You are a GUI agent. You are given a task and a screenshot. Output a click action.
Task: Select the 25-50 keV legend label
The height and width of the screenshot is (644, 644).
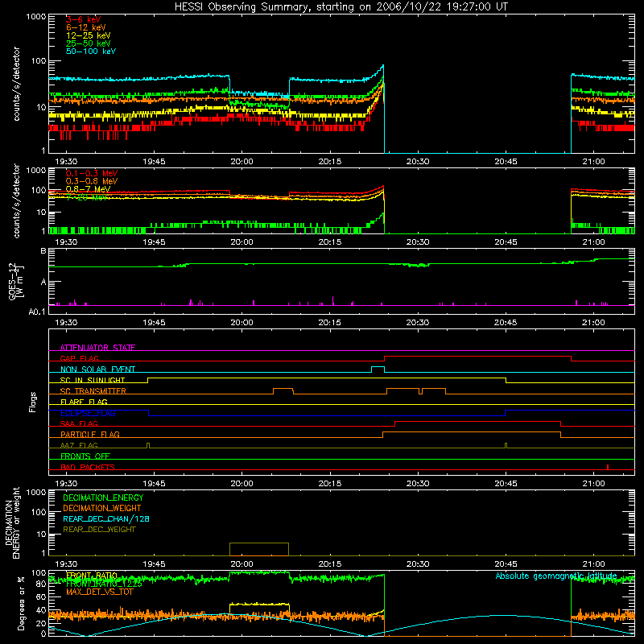[89, 43]
